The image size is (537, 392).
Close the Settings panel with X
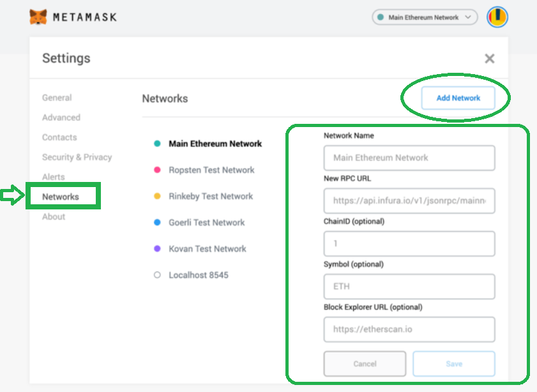coord(489,59)
